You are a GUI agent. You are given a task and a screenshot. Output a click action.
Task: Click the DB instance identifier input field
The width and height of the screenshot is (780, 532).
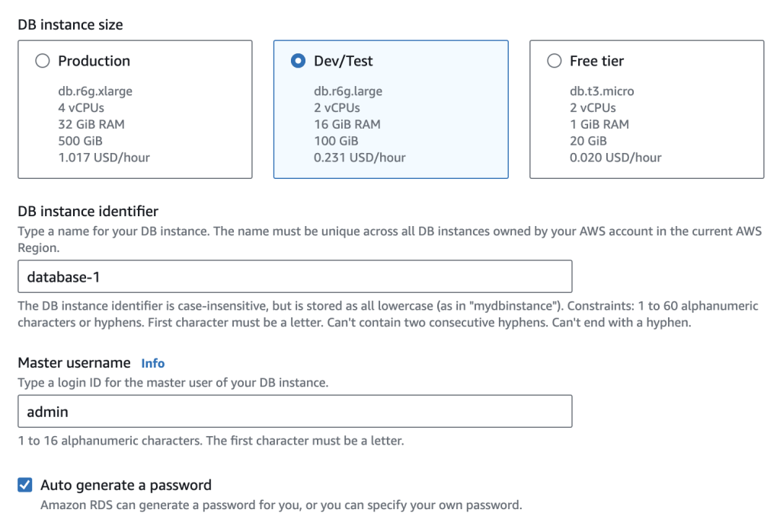click(x=295, y=276)
